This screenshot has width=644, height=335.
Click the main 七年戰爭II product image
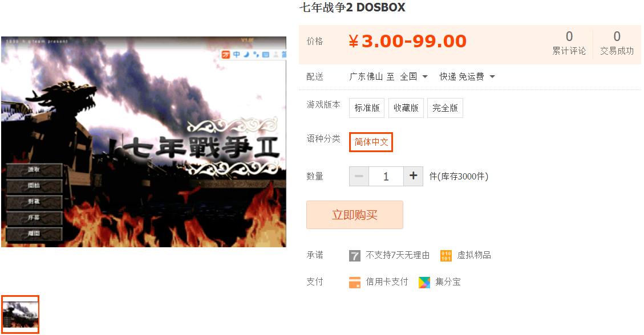[144, 142]
